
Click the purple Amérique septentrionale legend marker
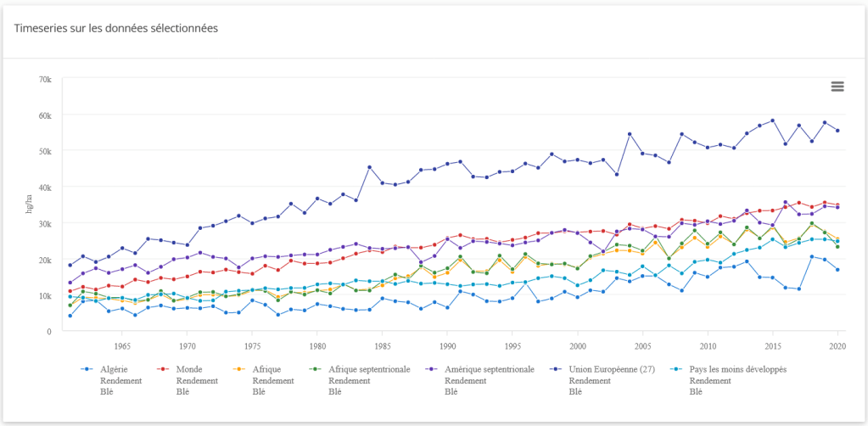(x=429, y=369)
